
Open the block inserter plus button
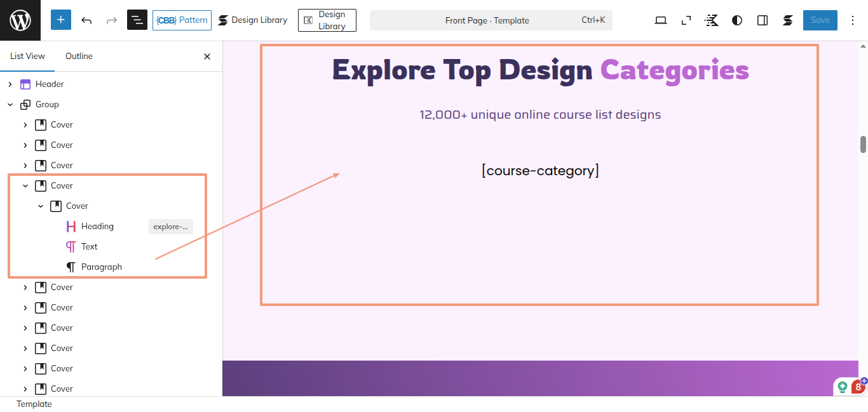pyautogui.click(x=61, y=20)
